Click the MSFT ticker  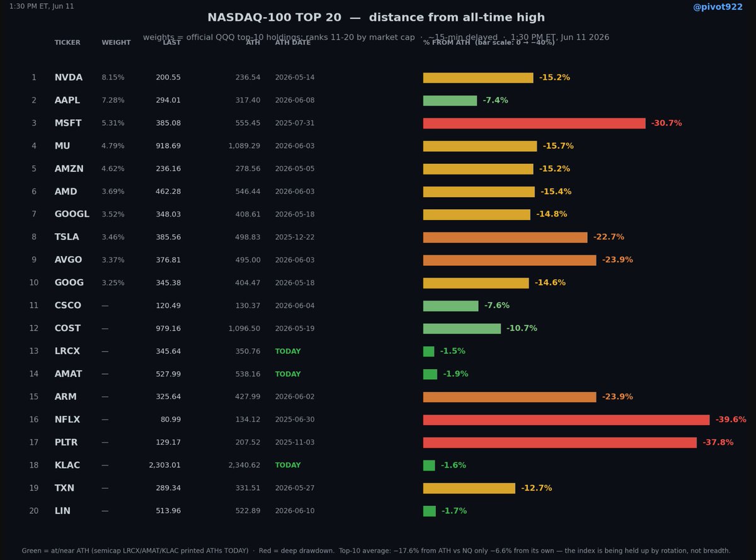click(x=68, y=123)
